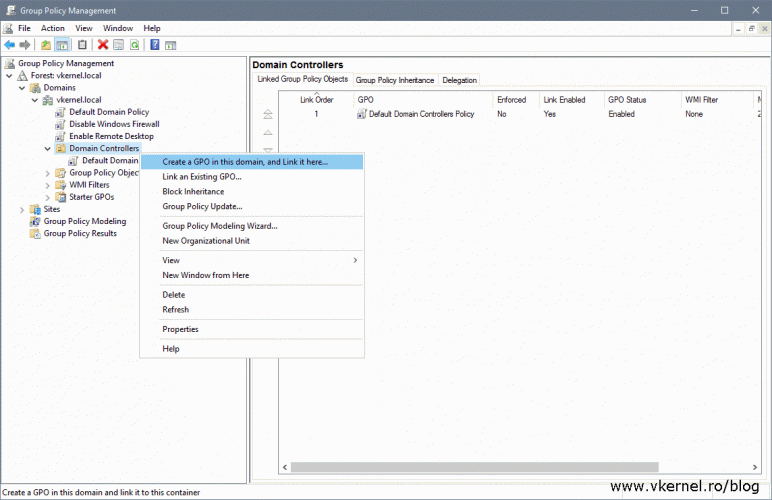Click the Domains folder icon in tree

click(x=35, y=88)
